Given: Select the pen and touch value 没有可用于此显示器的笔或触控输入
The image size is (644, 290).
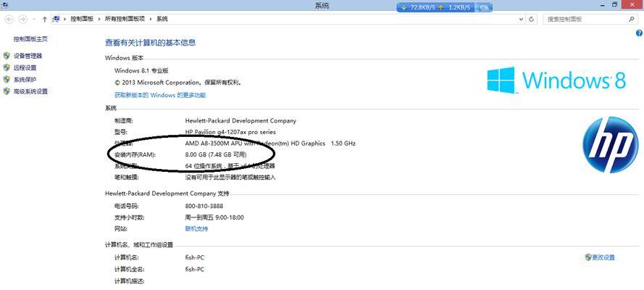Looking at the screenshot, I should [x=230, y=178].
